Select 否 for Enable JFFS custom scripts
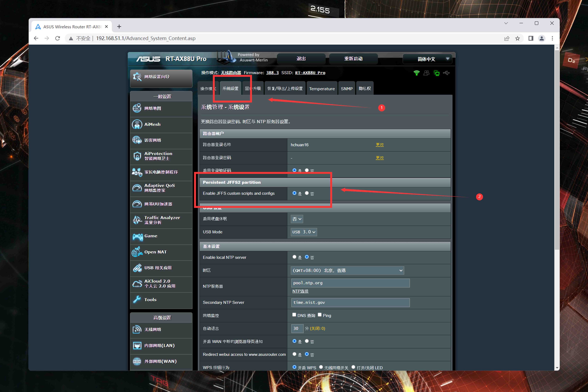This screenshot has width=588, height=392. tap(307, 193)
